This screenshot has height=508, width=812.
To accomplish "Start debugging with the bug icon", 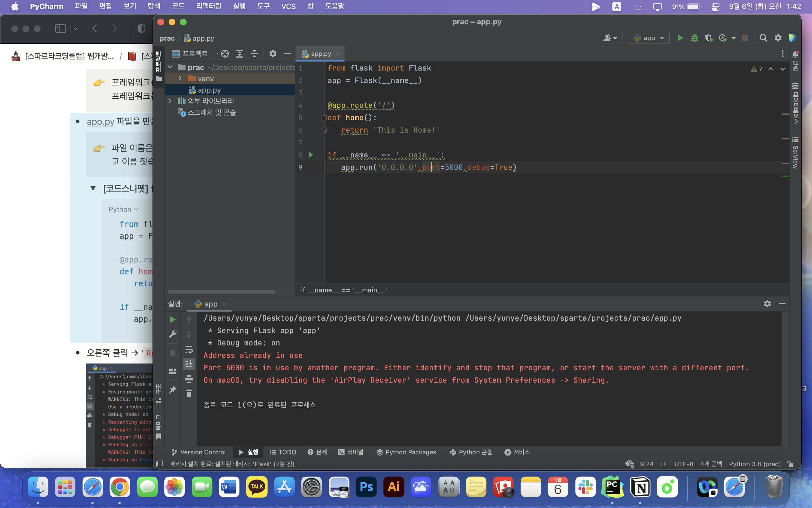I will [x=694, y=38].
